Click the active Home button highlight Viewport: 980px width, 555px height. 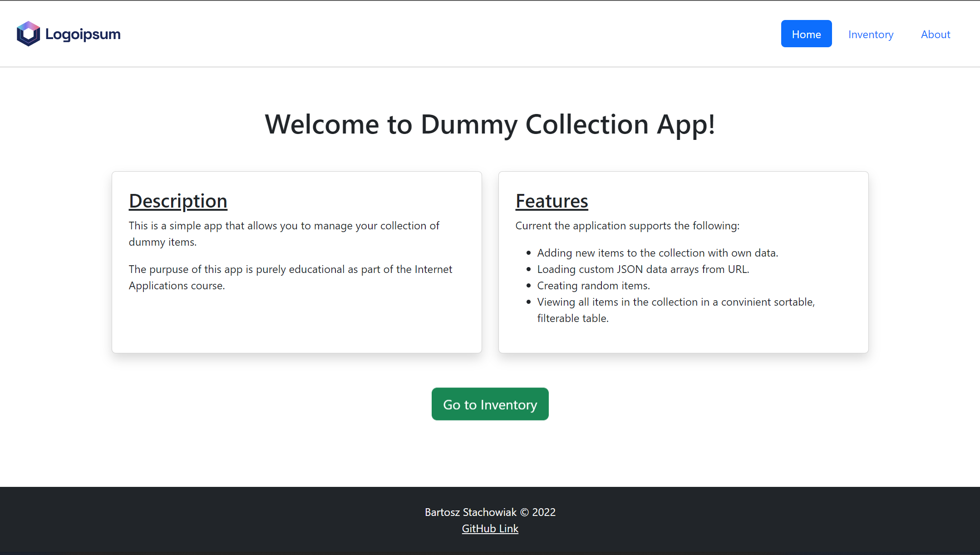pyautogui.click(x=806, y=34)
